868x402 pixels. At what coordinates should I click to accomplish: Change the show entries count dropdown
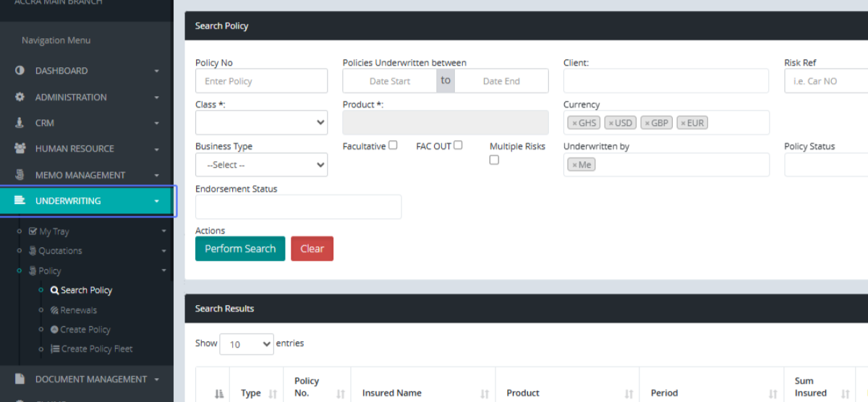pos(246,344)
